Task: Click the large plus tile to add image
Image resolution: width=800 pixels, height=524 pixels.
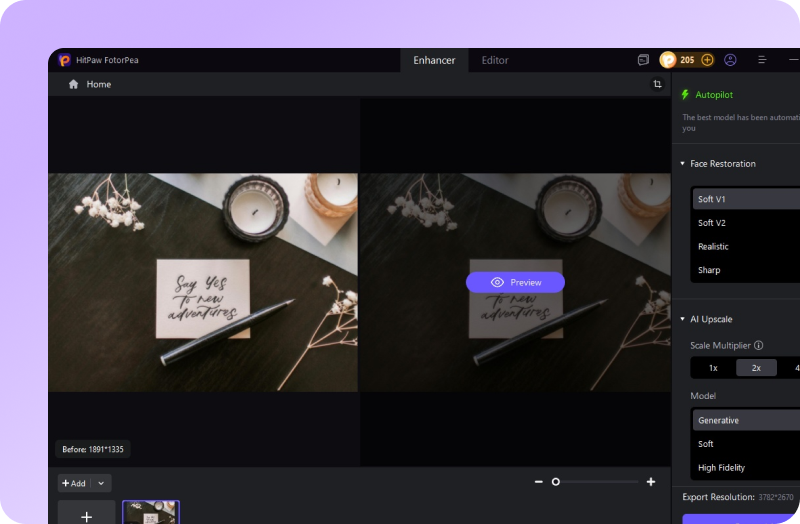Action: pyautogui.click(x=86, y=513)
